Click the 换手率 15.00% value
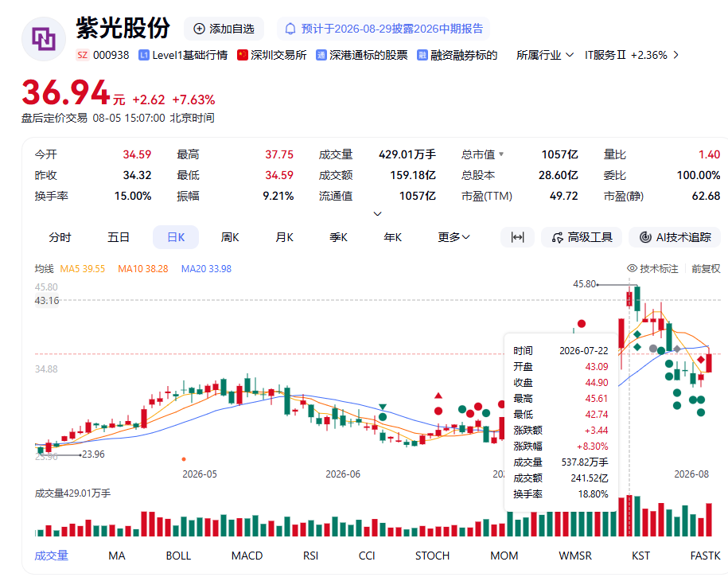Image resolution: width=728 pixels, height=585 pixels. click(133, 196)
